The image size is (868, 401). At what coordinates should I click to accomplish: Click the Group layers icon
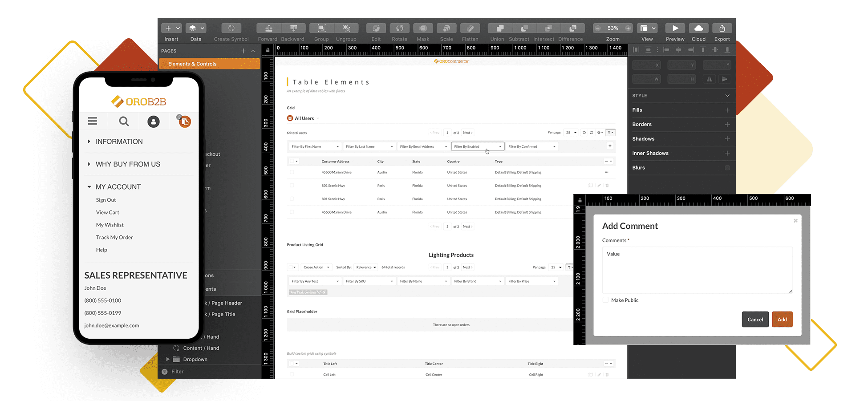click(321, 28)
